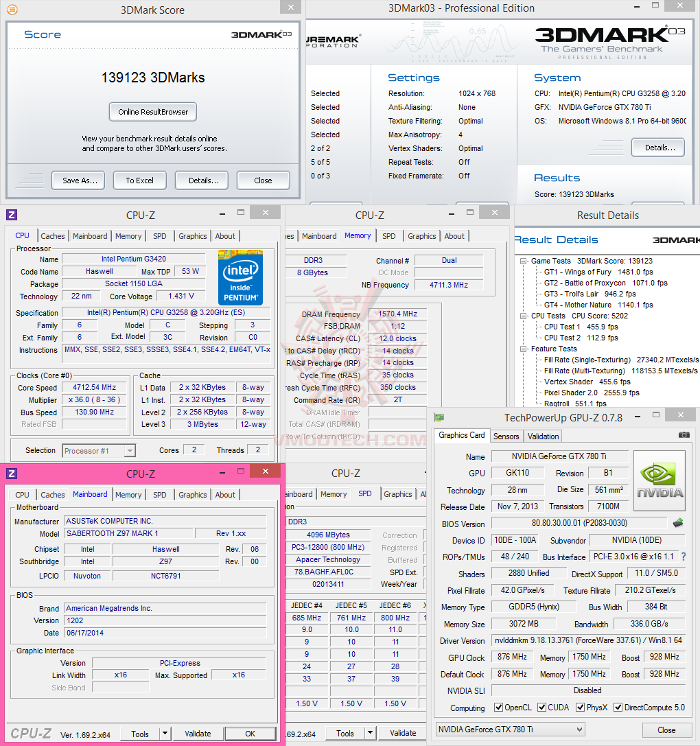The image size is (700, 746).
Task: Click the GPU-Z BIOS save chip icon
Action: 678,523
